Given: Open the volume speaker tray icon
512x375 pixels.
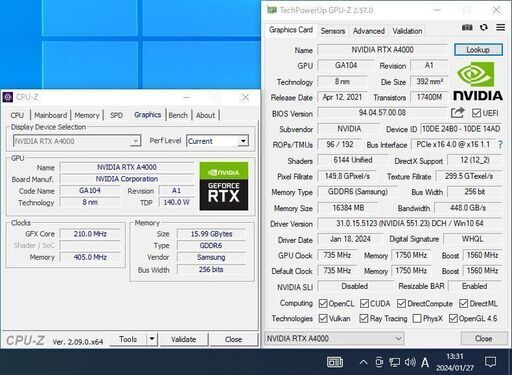Looking at the screenshot, I should click(410, 362).
